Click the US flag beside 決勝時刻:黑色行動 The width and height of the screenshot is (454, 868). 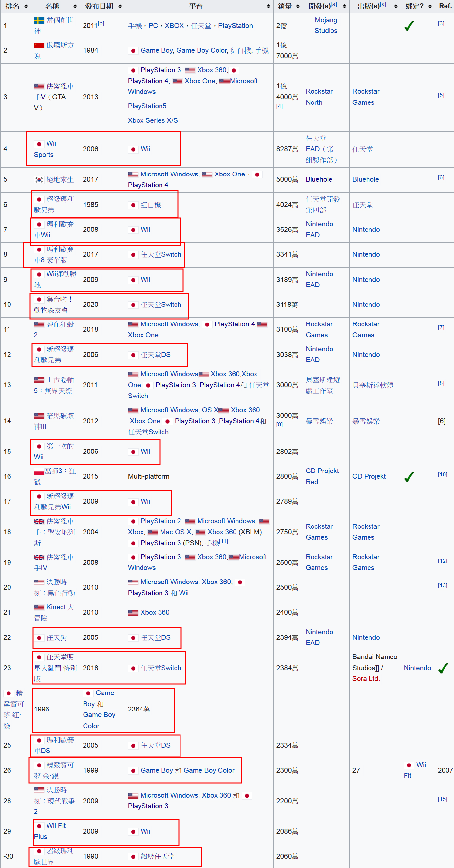(x=39, y=582)
